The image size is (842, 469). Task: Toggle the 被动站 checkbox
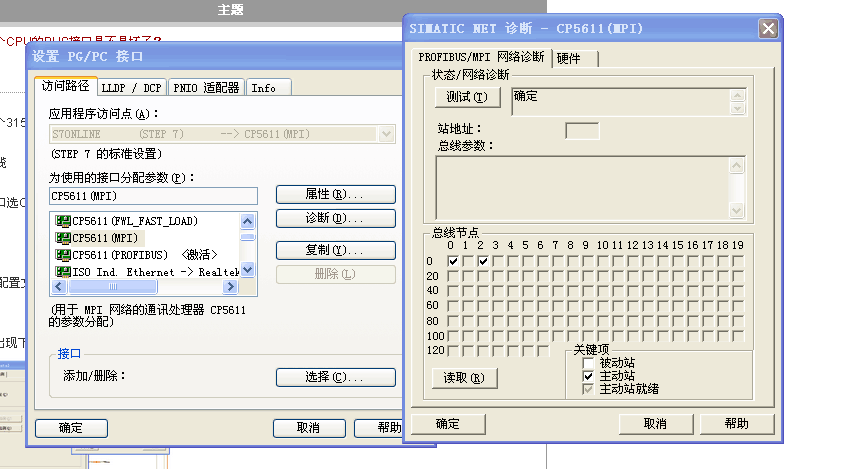(x=588, y=363)
